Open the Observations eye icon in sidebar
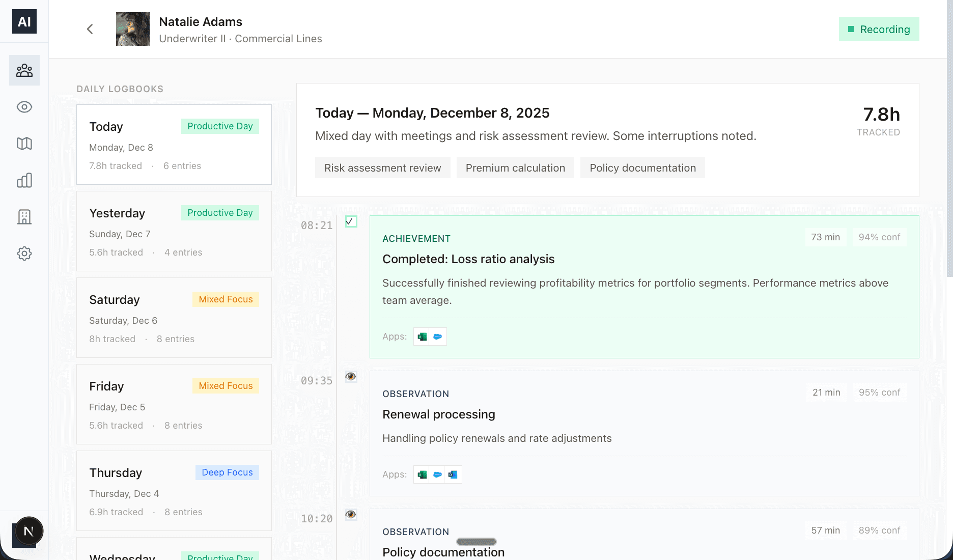Screen dimensions: 953x560 pyautogui.click(x=24, y=107)
